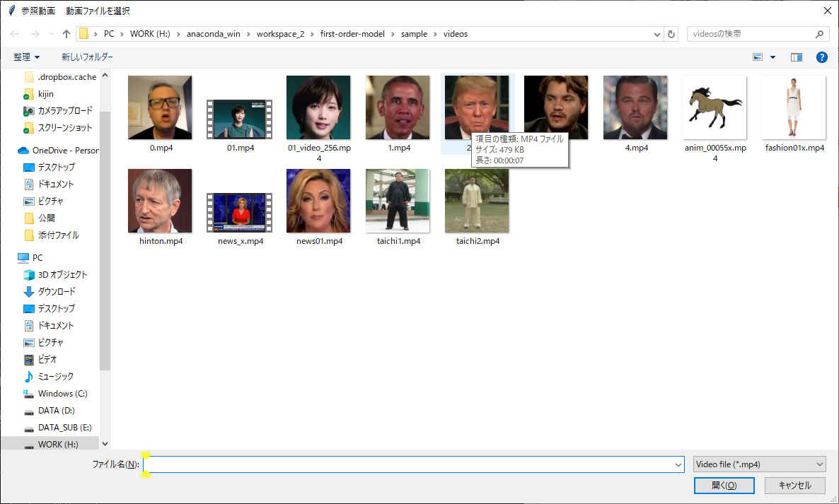Open the 整理 dropdown menu
Screen dimensions: 839x504
coord(27,57)
